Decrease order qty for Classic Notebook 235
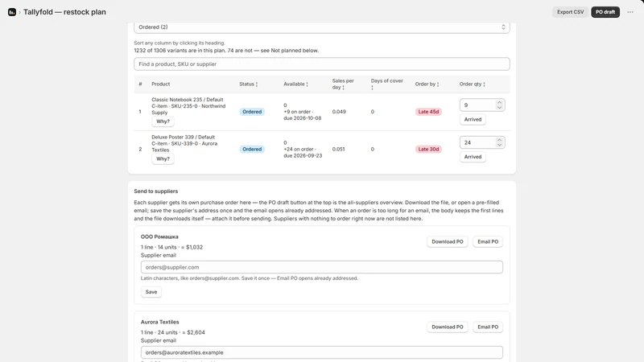 tap(499, 108)
